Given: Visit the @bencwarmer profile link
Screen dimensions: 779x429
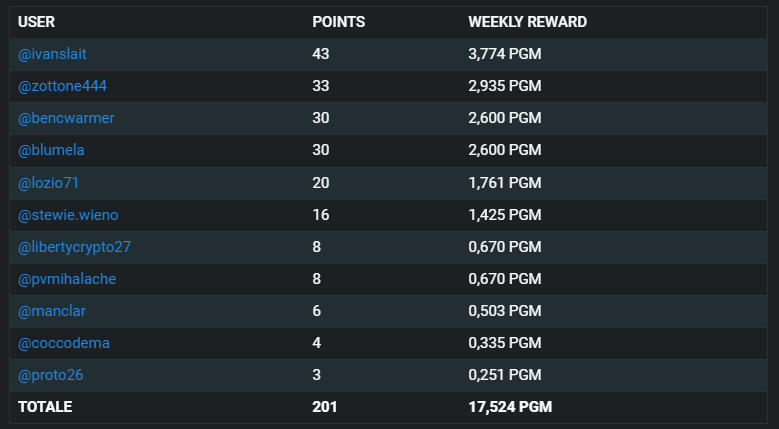Looking at the screenshot, I should click(x=66, y=118).
